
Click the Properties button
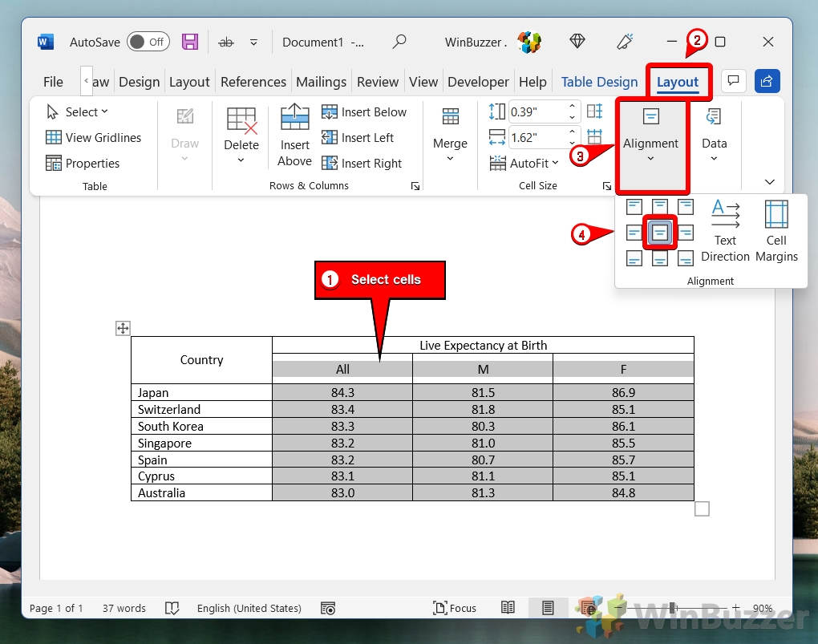pyautogui.click(x=83, y=164)
